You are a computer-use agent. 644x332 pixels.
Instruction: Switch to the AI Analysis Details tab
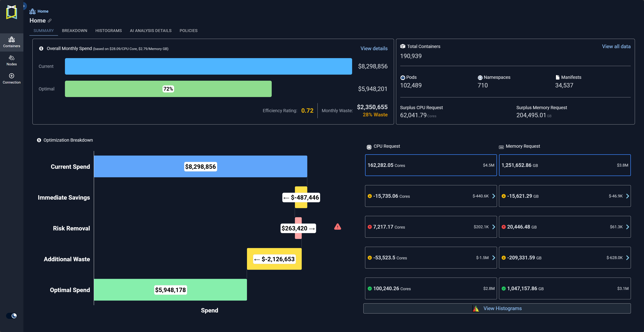(151, 30)
